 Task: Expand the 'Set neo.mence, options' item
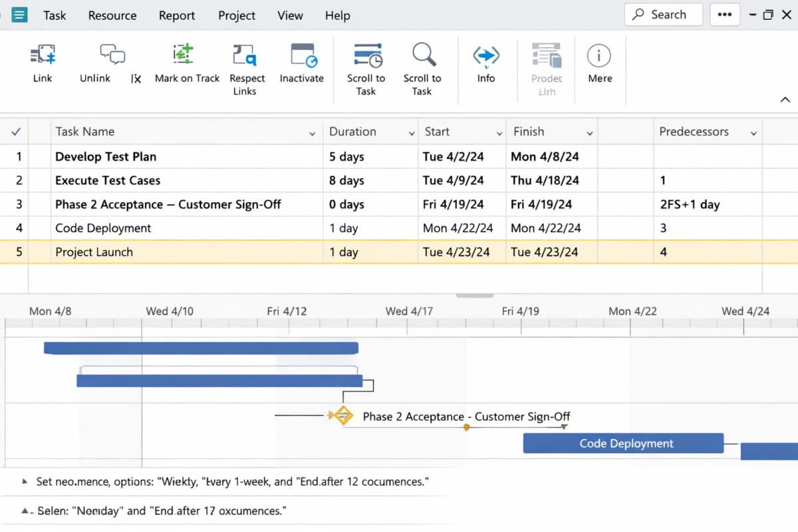(x=25, y=481)
